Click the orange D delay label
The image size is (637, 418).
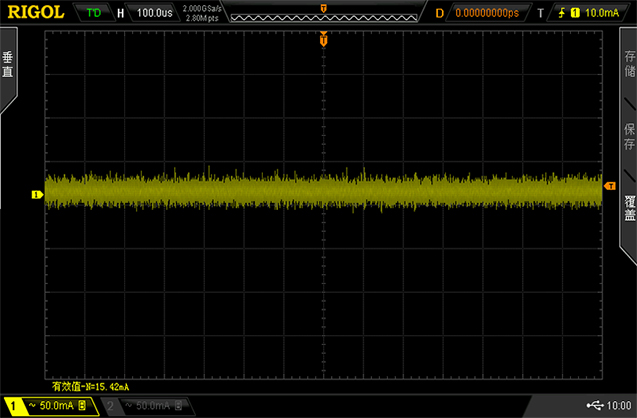[440, 13]
